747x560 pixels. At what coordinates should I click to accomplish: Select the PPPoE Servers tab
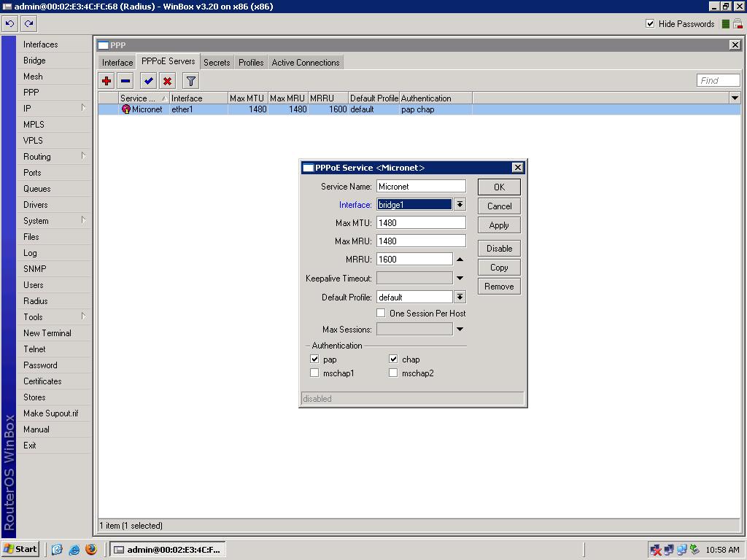(x=169, y=61)
